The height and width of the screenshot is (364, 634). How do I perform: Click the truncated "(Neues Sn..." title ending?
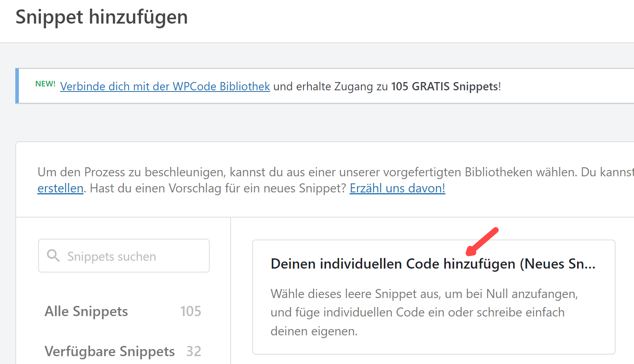click(x=558, y=264)
